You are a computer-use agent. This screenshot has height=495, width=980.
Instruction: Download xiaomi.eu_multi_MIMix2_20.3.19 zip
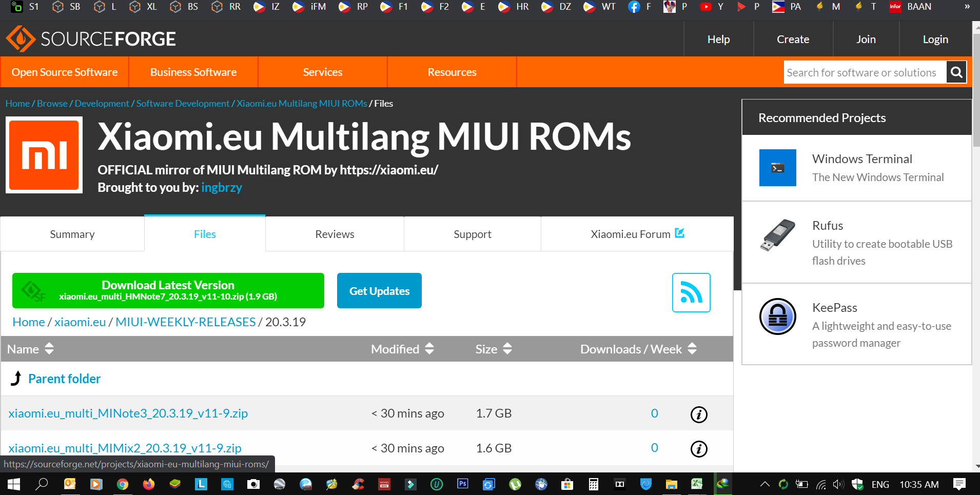point(125,448)
